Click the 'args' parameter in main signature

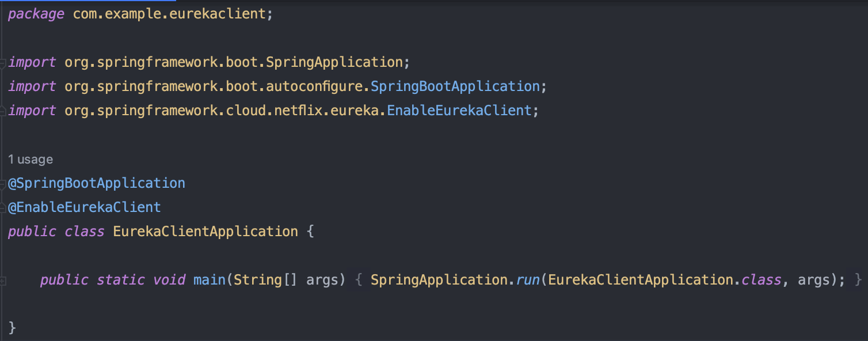tap(322, 280)
